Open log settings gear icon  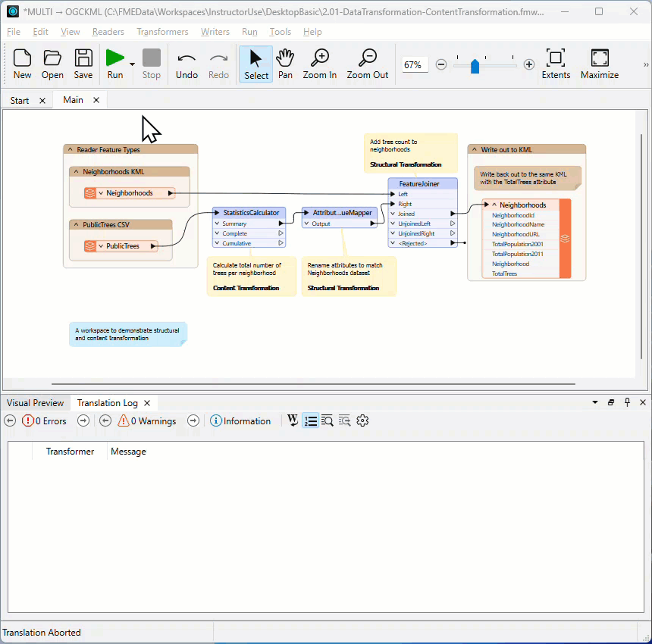coord(362,420)
